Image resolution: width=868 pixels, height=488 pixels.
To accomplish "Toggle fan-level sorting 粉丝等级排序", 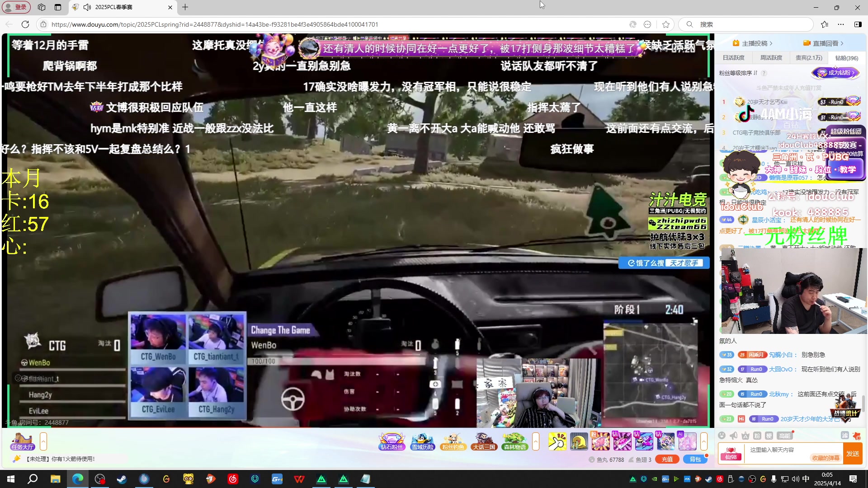I will coord(738,73).
